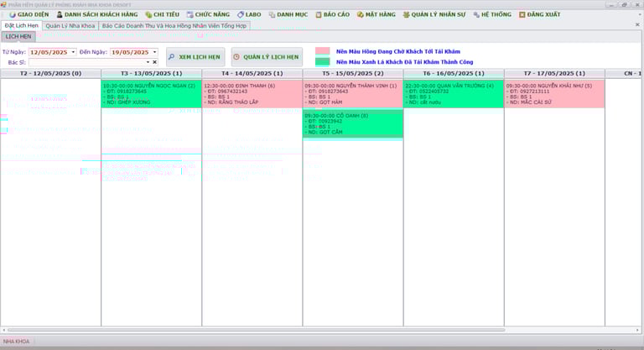Select the T2 - 12/05/2025 column header
The width and height of the screenshot is (644, 350).
[50, 73]
